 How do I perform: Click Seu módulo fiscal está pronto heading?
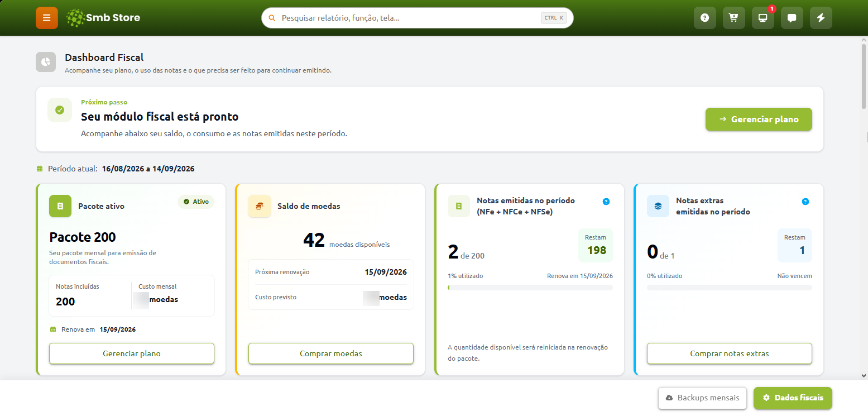(x=160, y=117)
